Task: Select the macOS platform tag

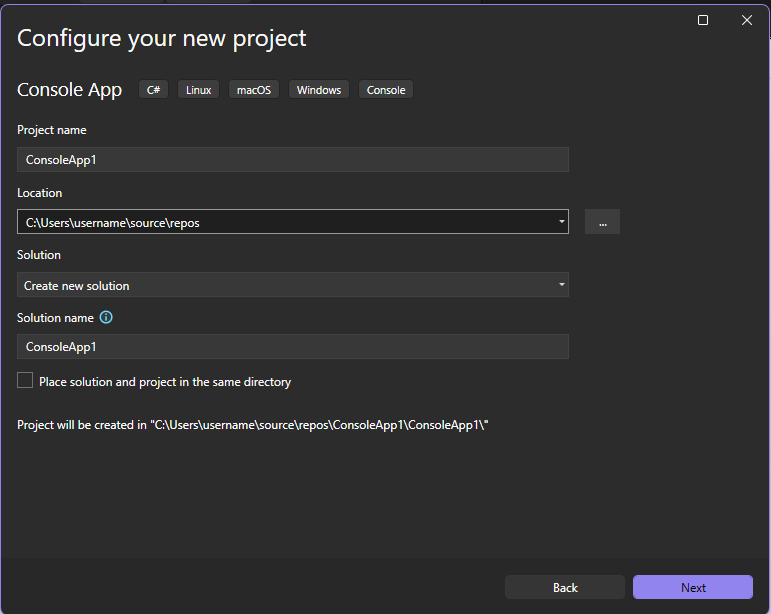Action: 254,90
